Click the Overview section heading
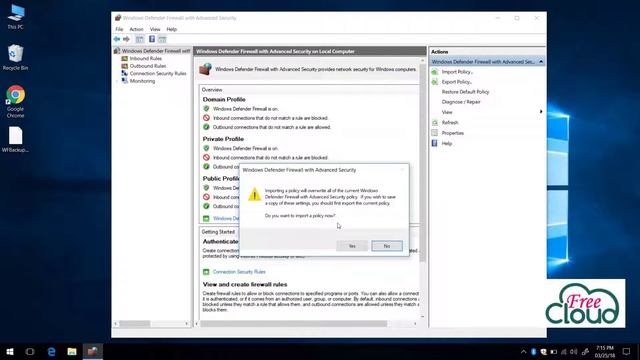Viewport: 640px width, 360px height. coord(212,90)
